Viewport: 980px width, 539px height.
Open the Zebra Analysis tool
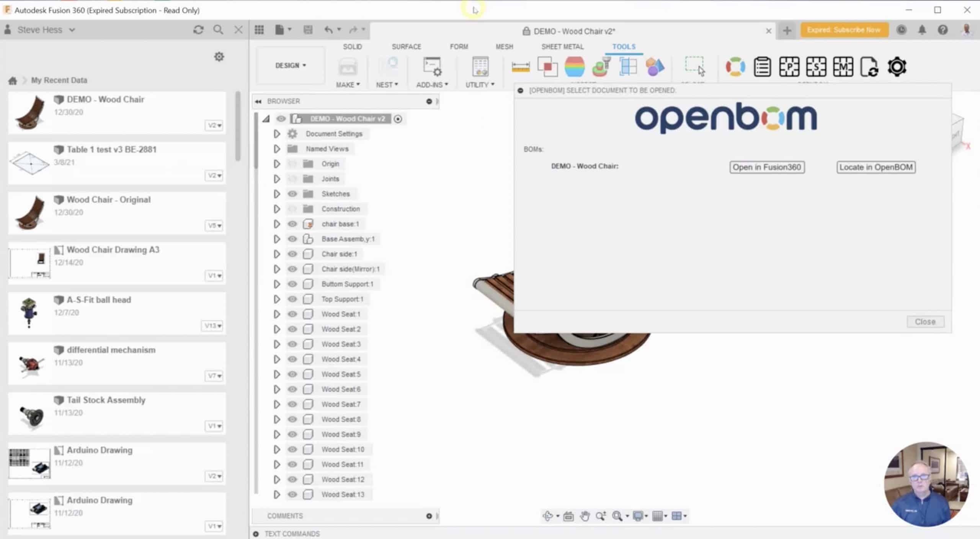pos(574,67)
